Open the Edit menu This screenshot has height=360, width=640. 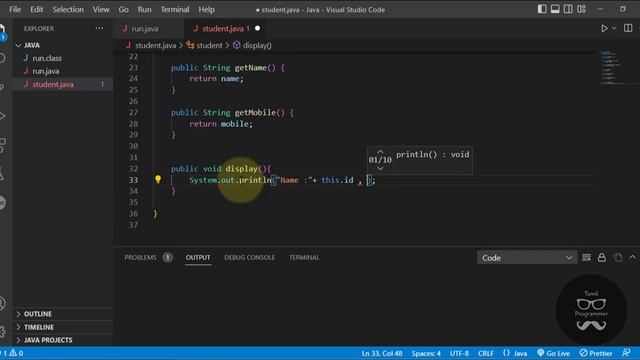36,9
